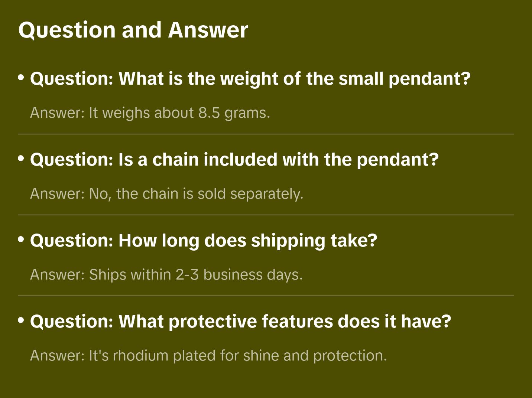This screenshot has height=398, width=532.
Task: Expand the small pendant weight question
Action: click(250, 79)
